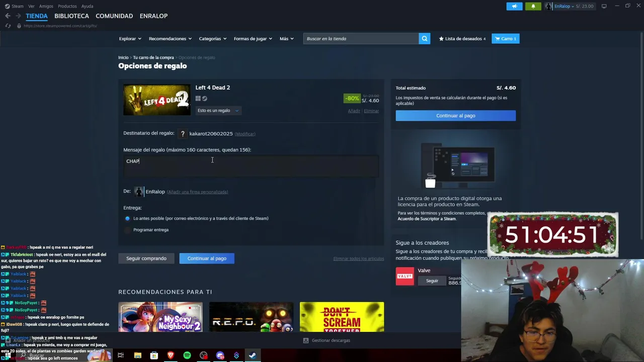Switch to the BIBLIOTECA tab

(71, 16)
